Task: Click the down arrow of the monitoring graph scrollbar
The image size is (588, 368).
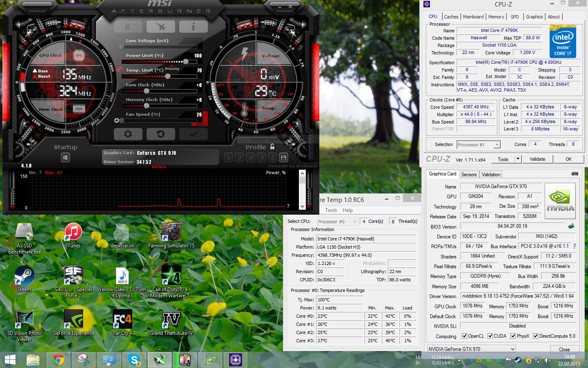Action: [x=302, y=206]
